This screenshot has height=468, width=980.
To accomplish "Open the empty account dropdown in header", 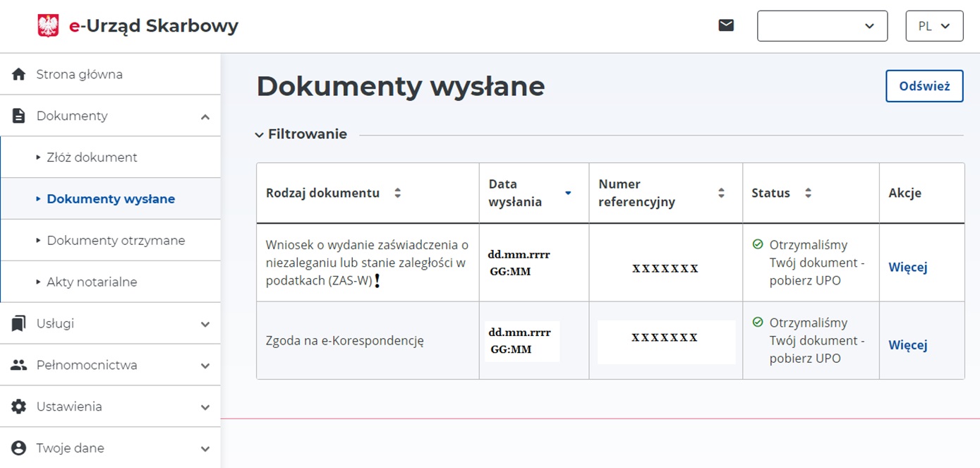I will point(822,26).
